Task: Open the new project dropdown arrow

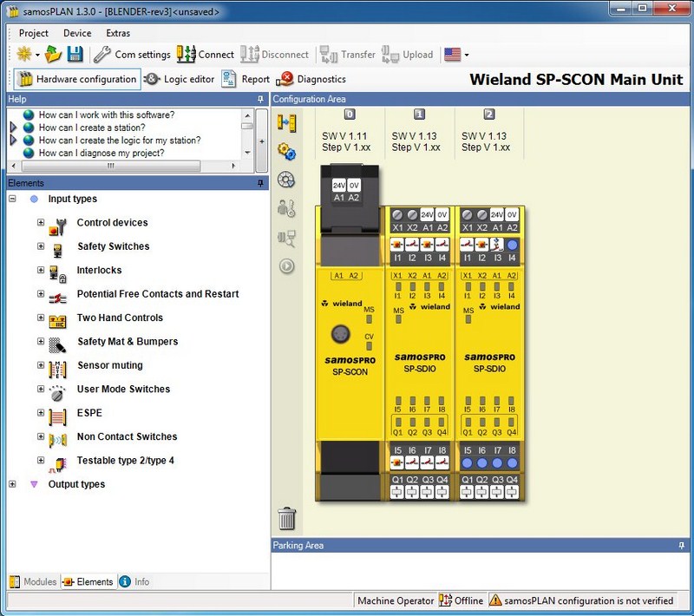Action: (37, 55)
